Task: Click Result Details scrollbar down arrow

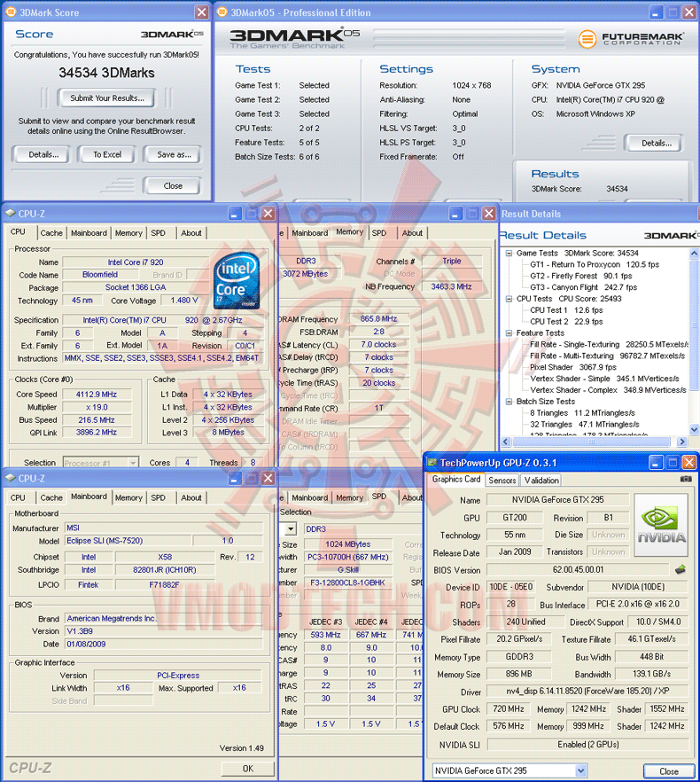Action: click(x=694, y=429)
